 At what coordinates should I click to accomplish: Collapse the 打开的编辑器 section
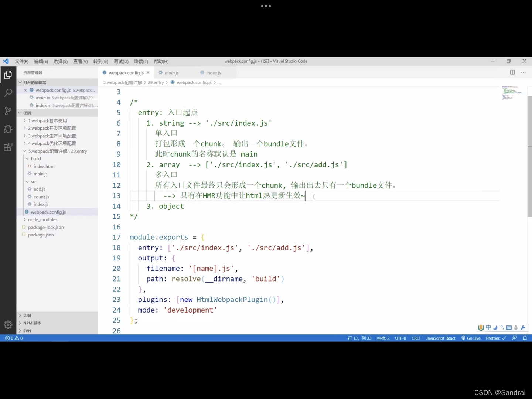(57, 82)
